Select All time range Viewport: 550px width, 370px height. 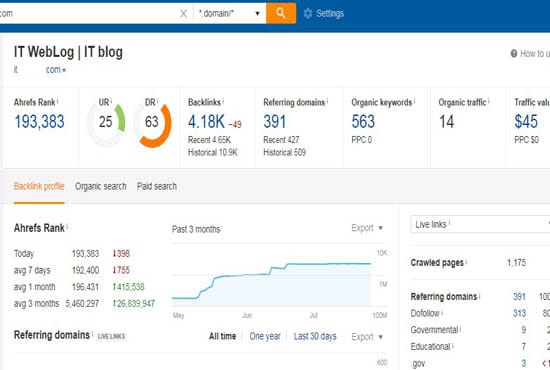pyautogui.click(x=222, y=336)
